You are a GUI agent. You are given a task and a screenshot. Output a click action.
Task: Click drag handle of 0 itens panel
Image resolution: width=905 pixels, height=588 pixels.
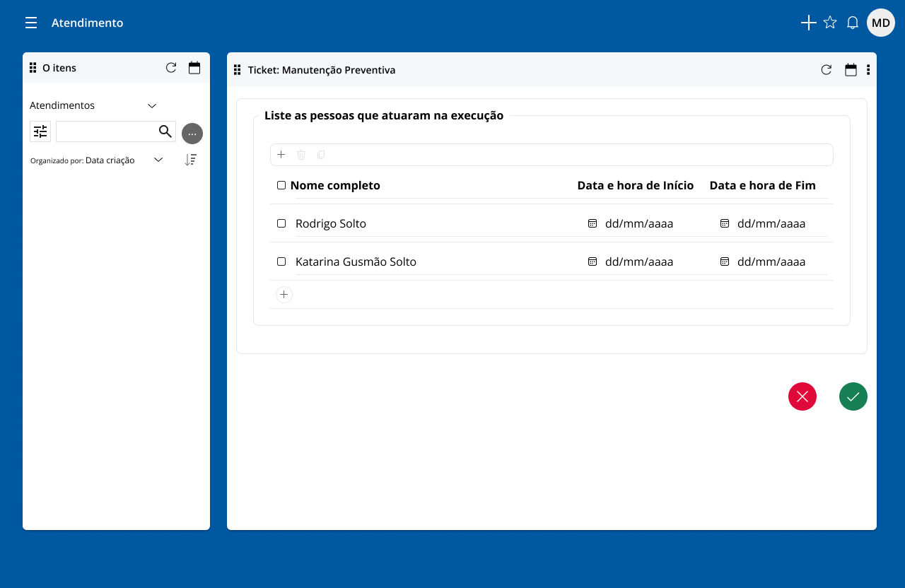33,68
